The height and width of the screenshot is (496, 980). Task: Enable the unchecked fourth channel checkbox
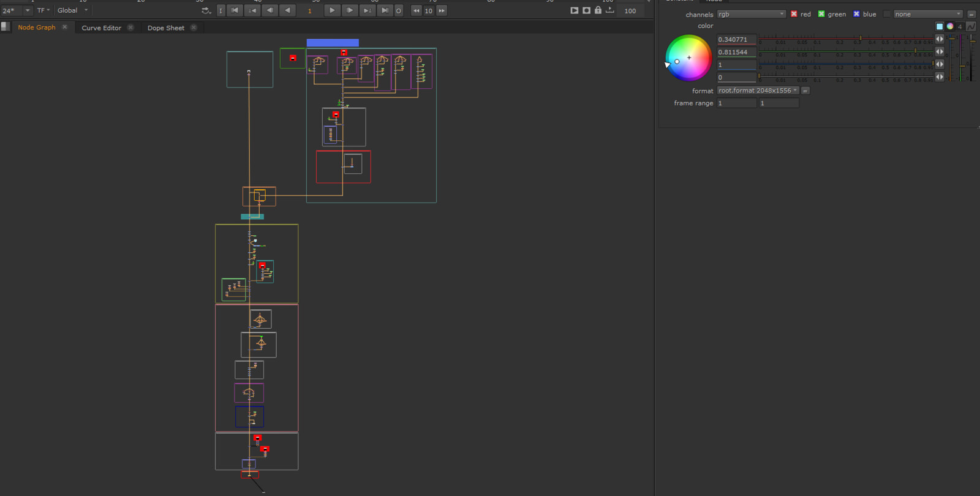[x=887, y=14]
